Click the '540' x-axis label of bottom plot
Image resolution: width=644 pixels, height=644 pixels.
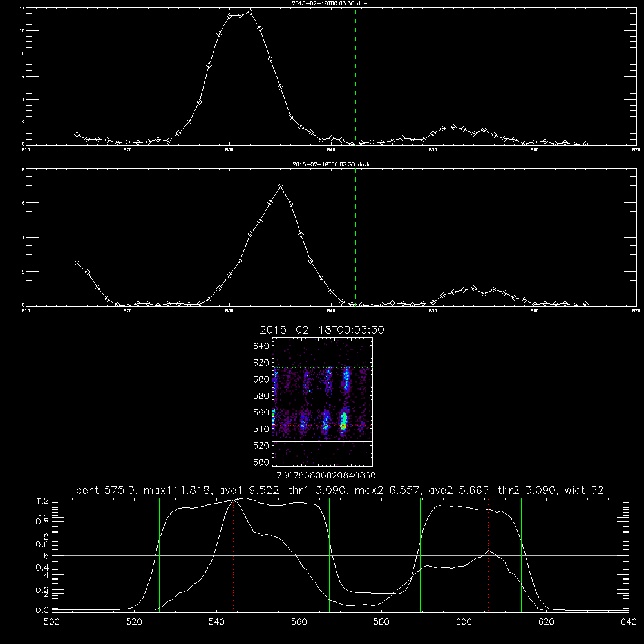216,622
